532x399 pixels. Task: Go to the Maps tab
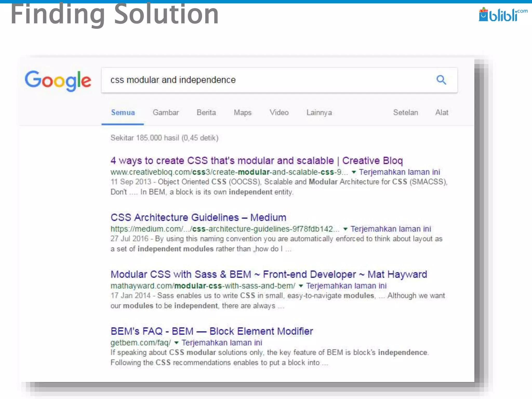pyautogui.click(x=243, y=112)
